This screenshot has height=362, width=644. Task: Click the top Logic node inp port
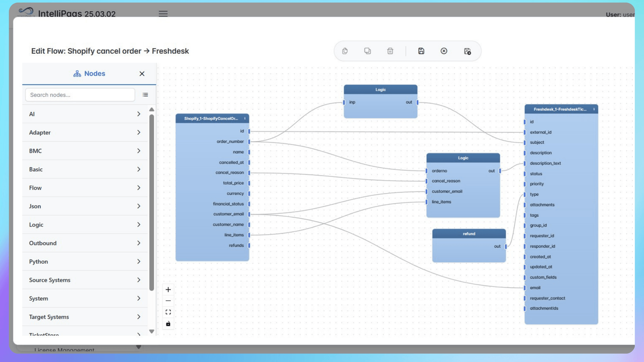point(344,102)
